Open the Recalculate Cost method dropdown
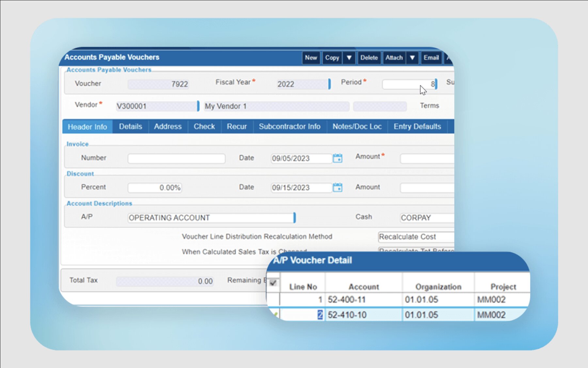The image size is (588, 368). 416,237
